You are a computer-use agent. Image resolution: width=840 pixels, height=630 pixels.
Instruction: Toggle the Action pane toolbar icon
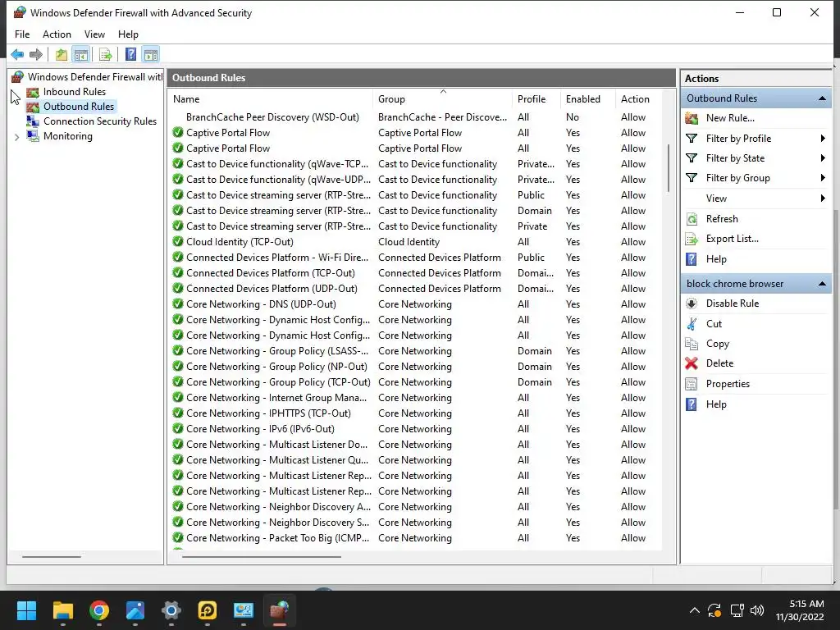point(151,54)
